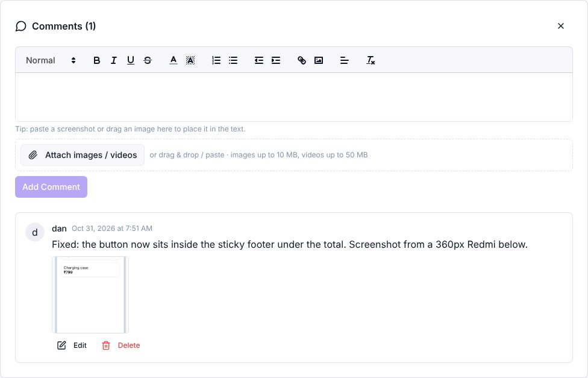Click the username 'dan'
Screen dimensions: 588x378
coord(59,228)
